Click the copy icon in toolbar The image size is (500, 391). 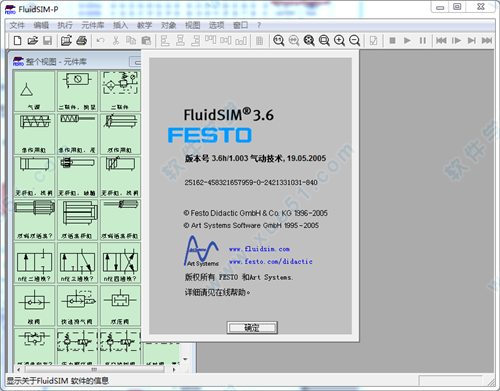pyautogui.click(x=131, y=41)
